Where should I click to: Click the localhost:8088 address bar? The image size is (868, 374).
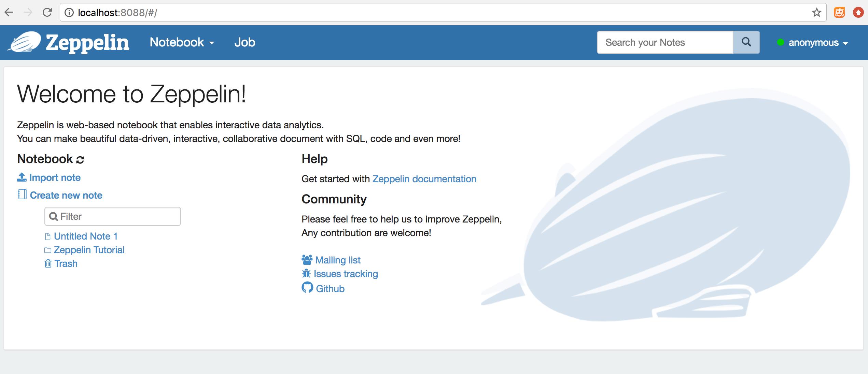click(x=443, y=13)
